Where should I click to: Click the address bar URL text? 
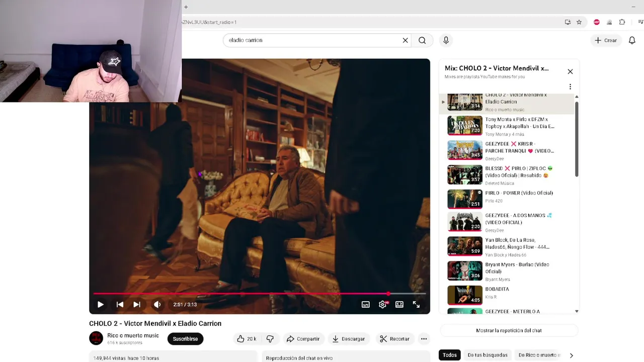coord(209,22)
